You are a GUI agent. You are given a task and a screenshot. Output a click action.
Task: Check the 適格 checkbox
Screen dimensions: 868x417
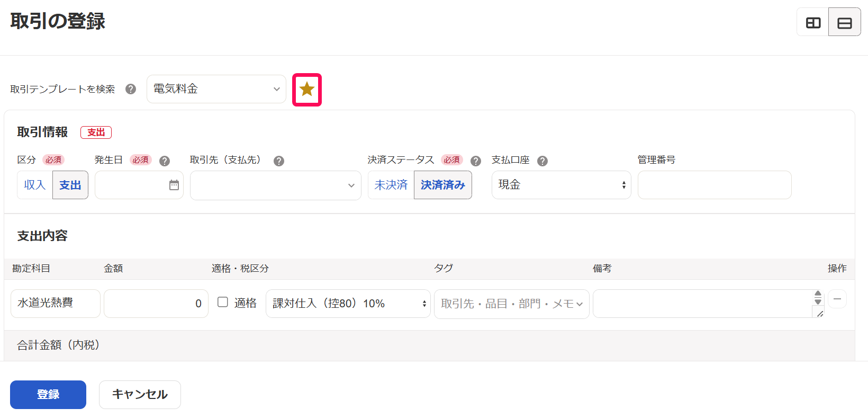[x=223, y=302]
